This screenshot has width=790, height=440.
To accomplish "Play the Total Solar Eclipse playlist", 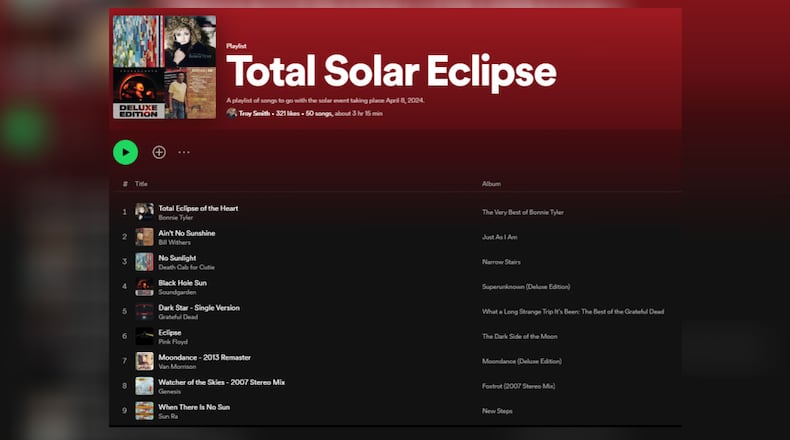I will [125, 152].
